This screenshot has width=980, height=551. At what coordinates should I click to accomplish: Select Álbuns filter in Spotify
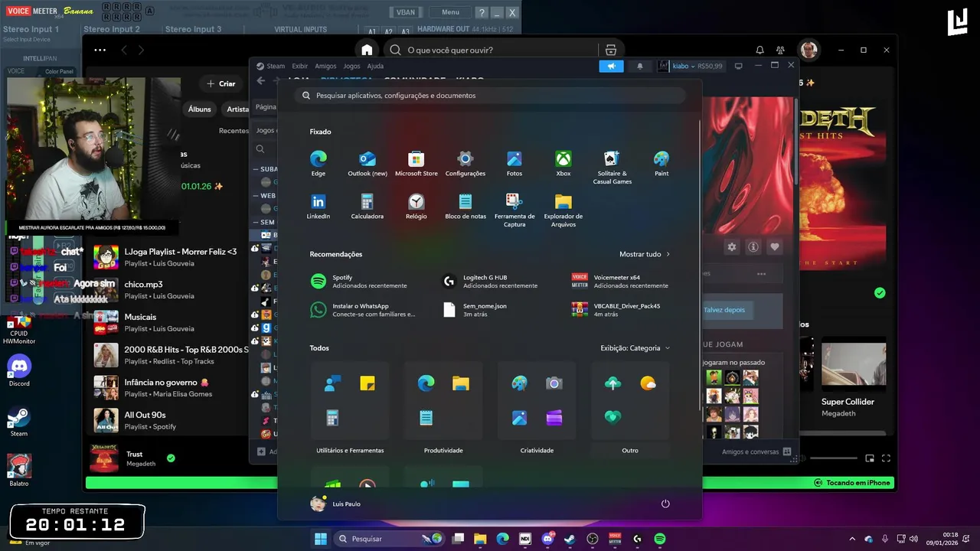click(x=199, y=109)
